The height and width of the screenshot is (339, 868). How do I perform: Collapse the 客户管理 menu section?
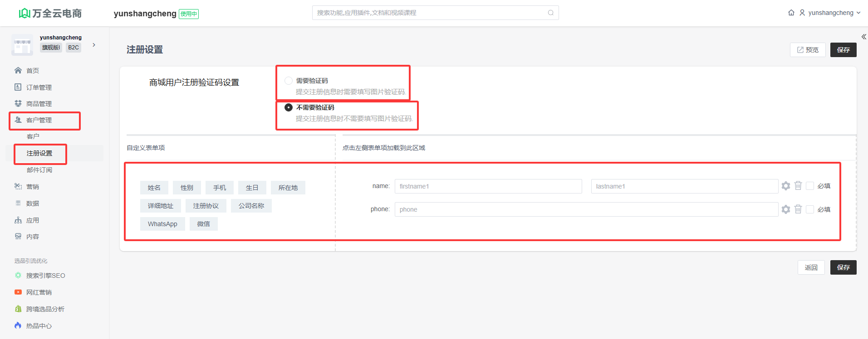(39, 120)
